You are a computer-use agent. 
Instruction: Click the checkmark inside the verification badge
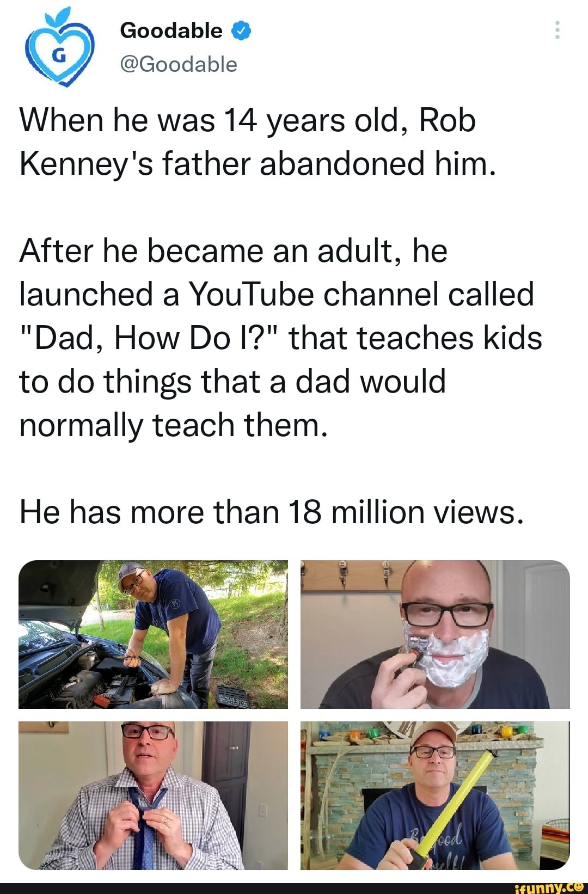coord(241,31)
